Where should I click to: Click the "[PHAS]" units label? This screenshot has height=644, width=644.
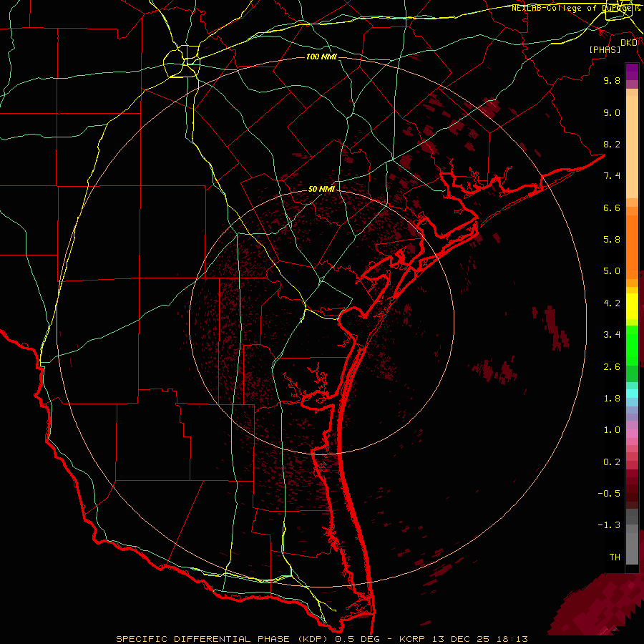(x=605, y=49)
